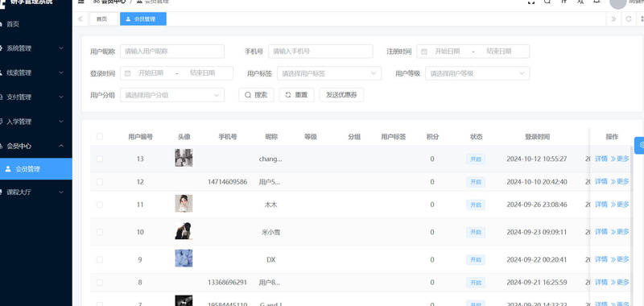Click phone number 14714609586
This screenshot has height=306, width=644.
[228, 181]
